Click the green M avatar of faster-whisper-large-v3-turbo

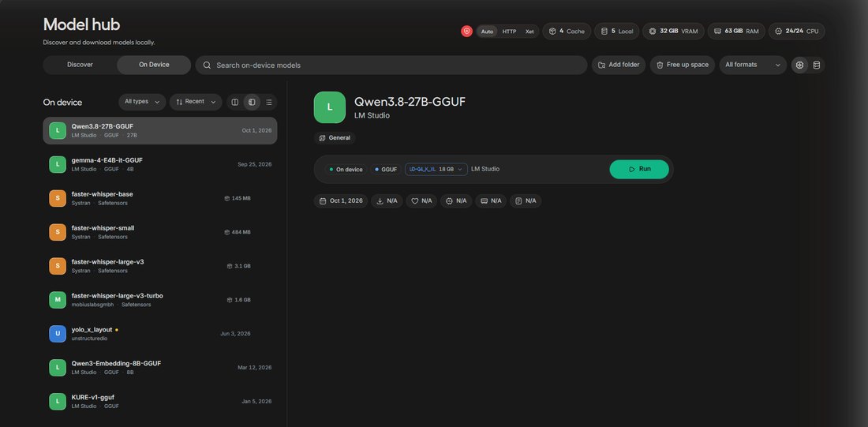point(58,300)
